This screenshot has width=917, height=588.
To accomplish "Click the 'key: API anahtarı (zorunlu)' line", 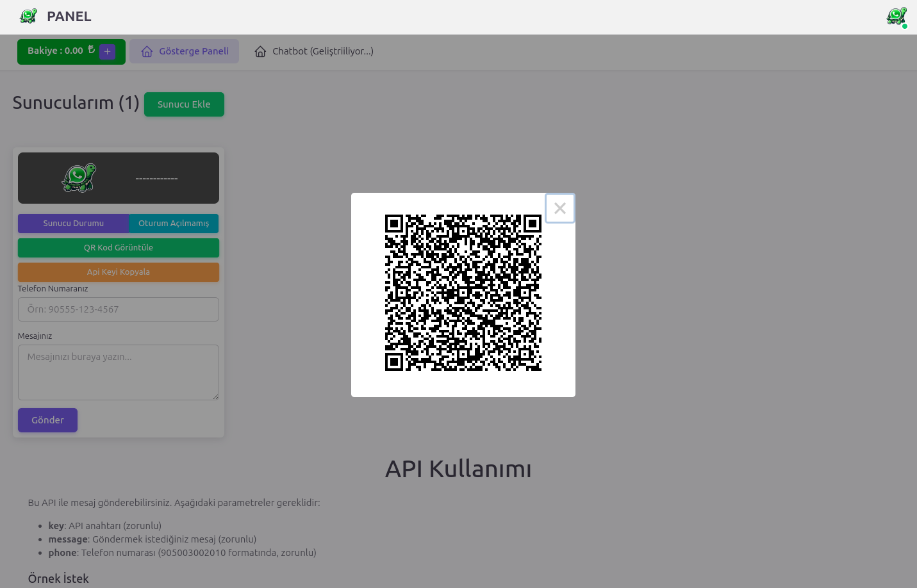I will point(104,526).
